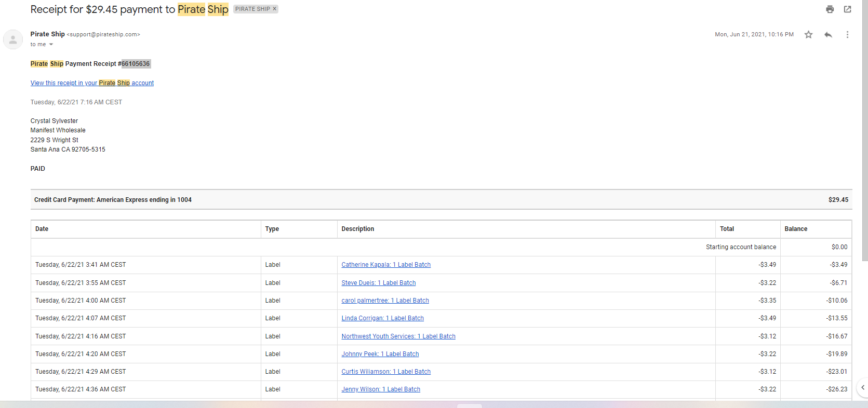Click the balance value -$16.67
This screenshot has height=408, width=868.
837,336
